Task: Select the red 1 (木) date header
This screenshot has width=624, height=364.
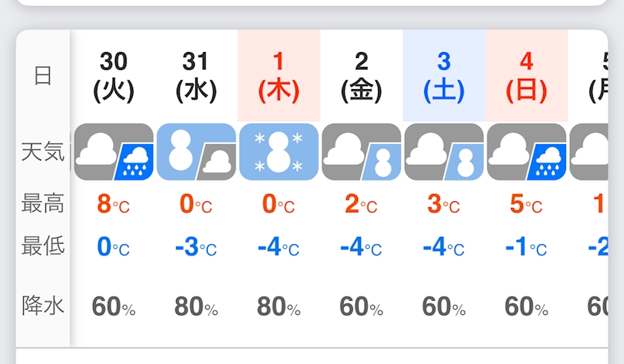Action: point(279,77)
